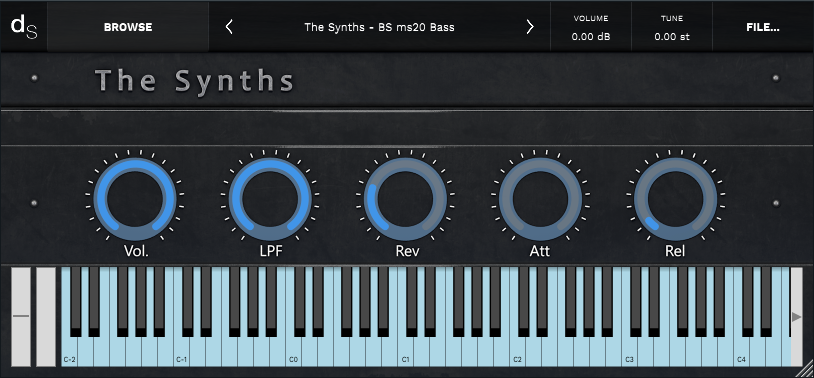Play the C1 key on keyboard

pyautogui.click(x=405, y=352)
